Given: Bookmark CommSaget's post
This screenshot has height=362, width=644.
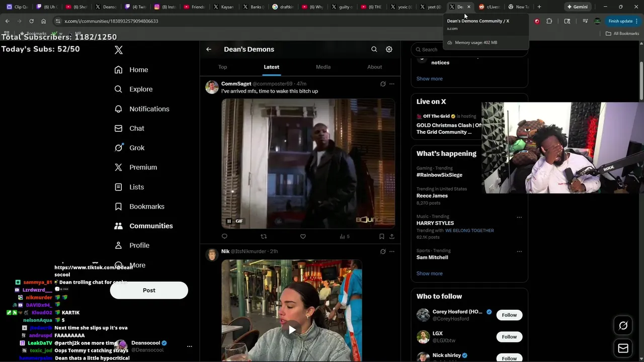Looking at the screenshot, I should (382, 236).
